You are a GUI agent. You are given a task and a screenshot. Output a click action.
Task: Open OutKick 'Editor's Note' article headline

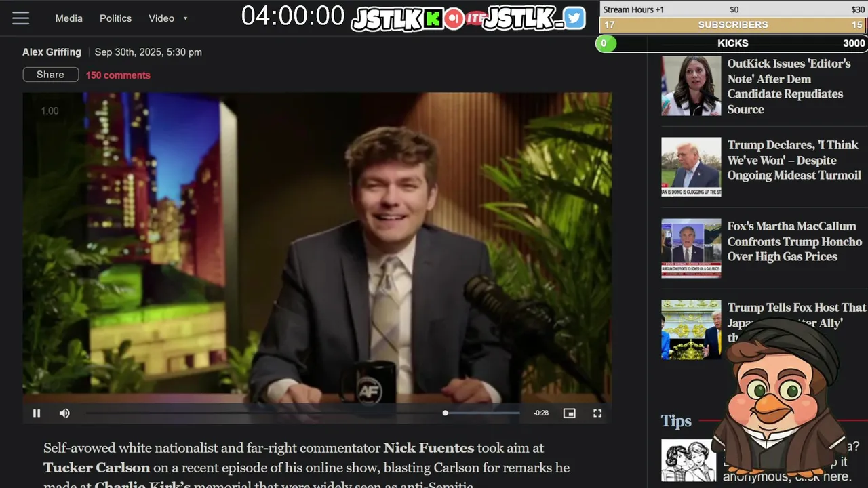tap(789, 86)
